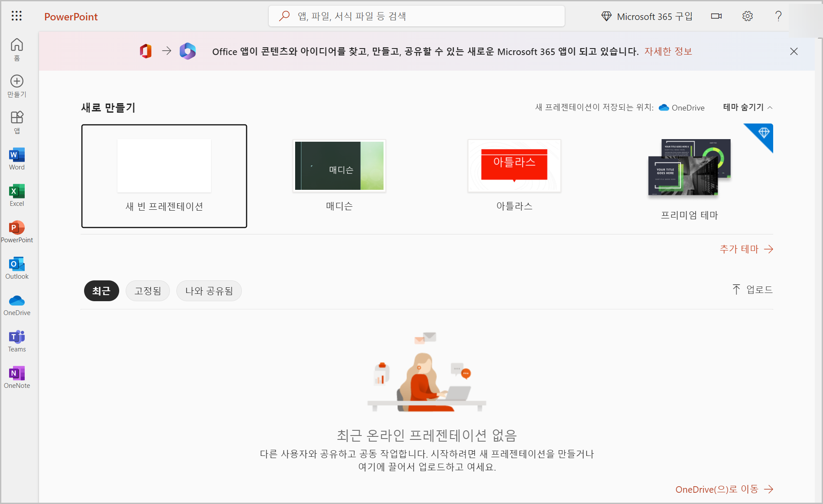The width and height of the screenshot is (823, 504).
Task: Click the 최근 온라인 프레젠테이션 없음 text
Action: [x=427, y=435]
